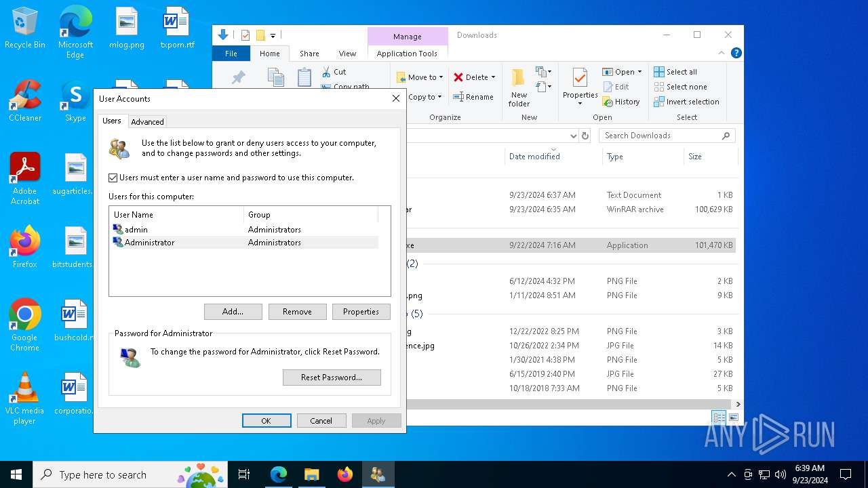
Task: Confirm with the OK button
Action: click(267, 421)
